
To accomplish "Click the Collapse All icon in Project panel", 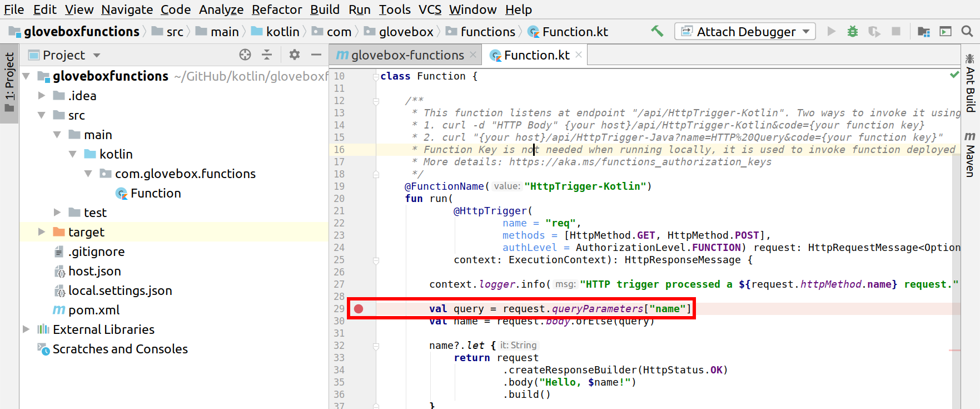I will tap(267, 55).
